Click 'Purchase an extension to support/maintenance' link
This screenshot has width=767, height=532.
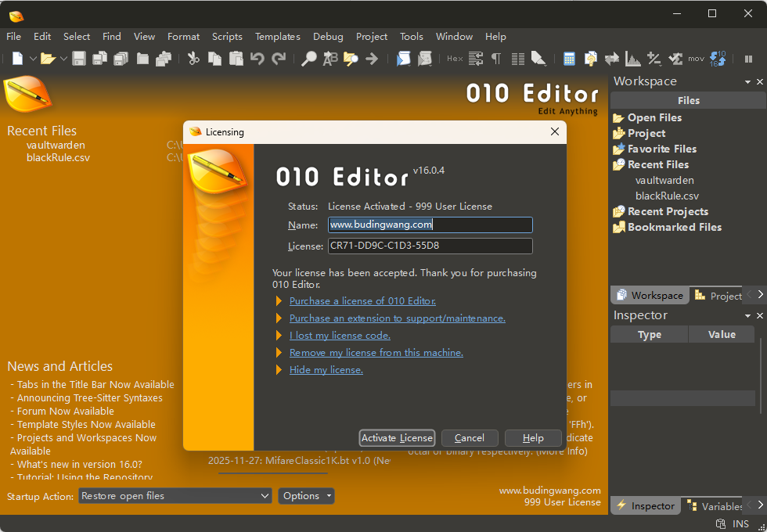click(x=398, y=318)
